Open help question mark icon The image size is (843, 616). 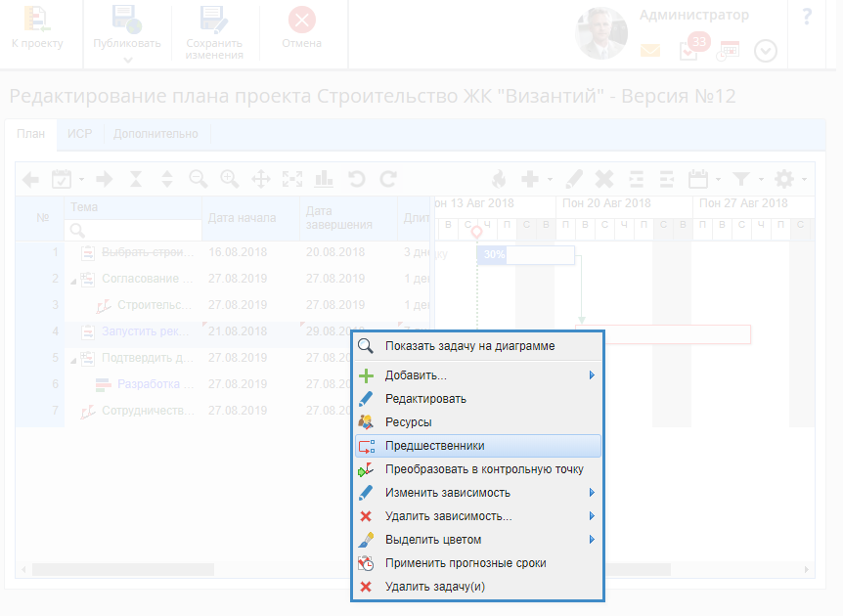click(x=807, y=17)
